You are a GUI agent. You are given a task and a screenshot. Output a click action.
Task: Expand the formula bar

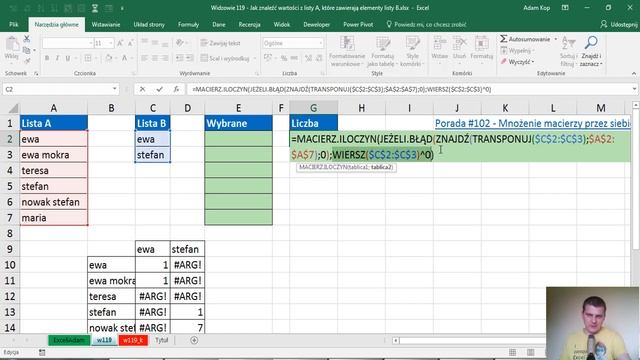click(x=634, y=89)
